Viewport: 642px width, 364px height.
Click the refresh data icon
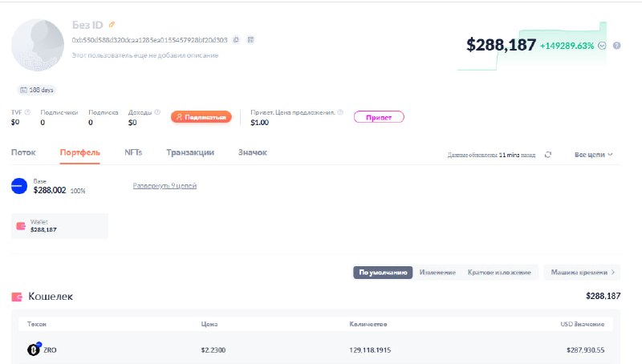click(x=548, y=155)
